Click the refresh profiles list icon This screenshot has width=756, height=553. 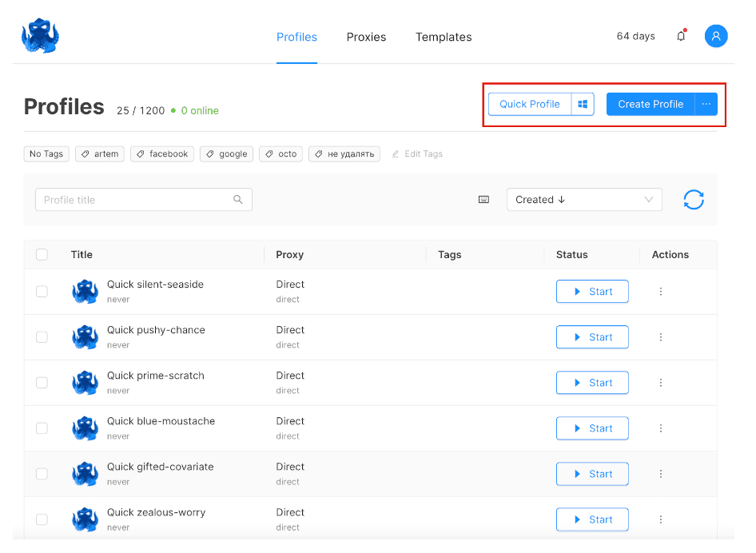(x=694, y=200)
